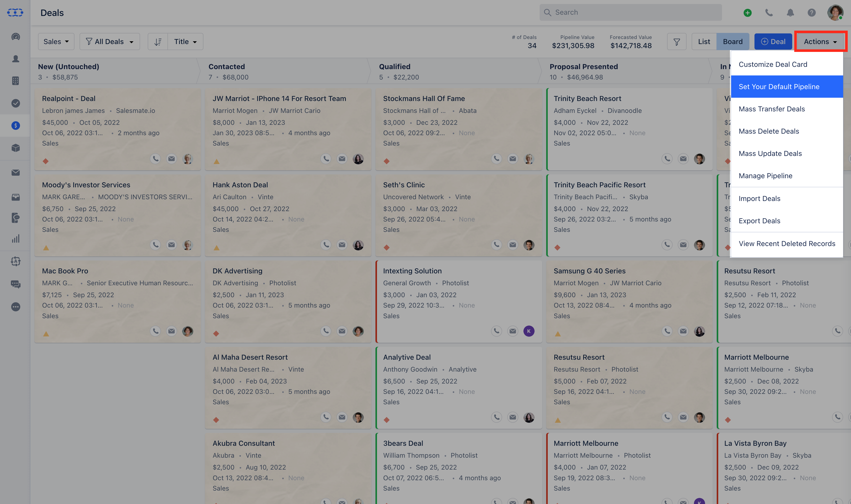
Task: Open Activities checkmark icon in sidebar
Action: click(15, 103)
